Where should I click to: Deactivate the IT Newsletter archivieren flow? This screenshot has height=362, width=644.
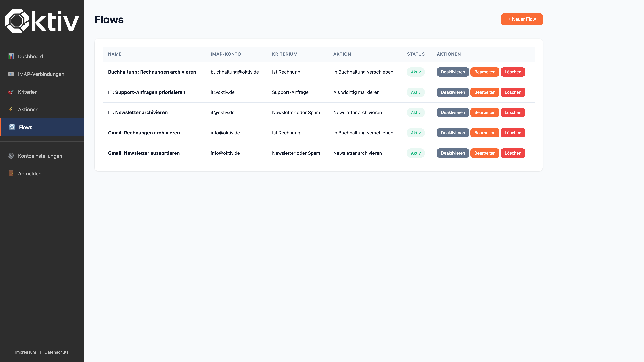pyautogui.click(x=452, y=112)
